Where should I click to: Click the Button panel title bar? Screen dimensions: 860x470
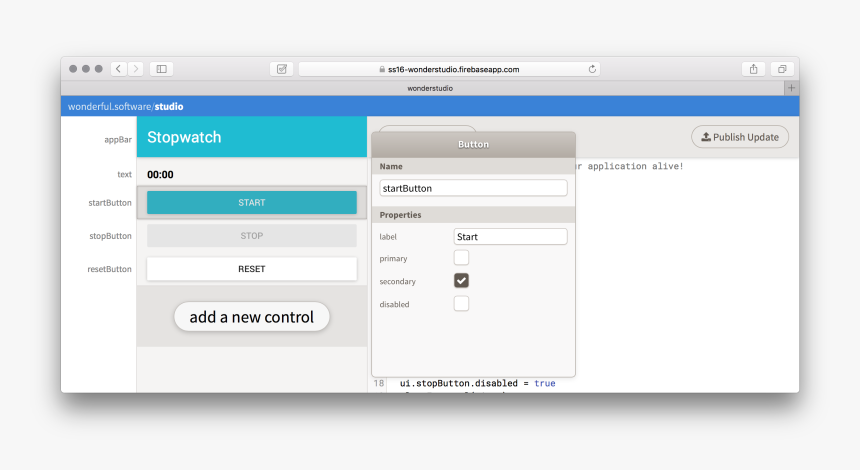[473, 145]
